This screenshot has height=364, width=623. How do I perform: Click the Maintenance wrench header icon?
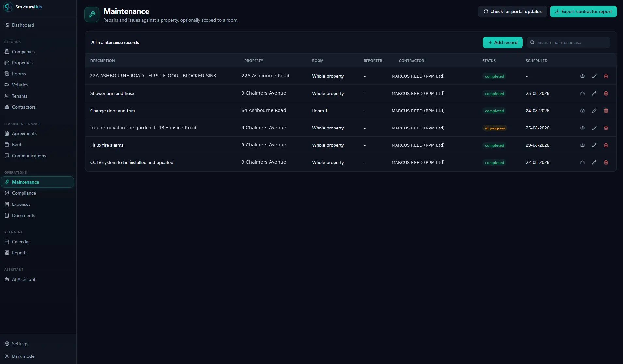tap(92, 14)
